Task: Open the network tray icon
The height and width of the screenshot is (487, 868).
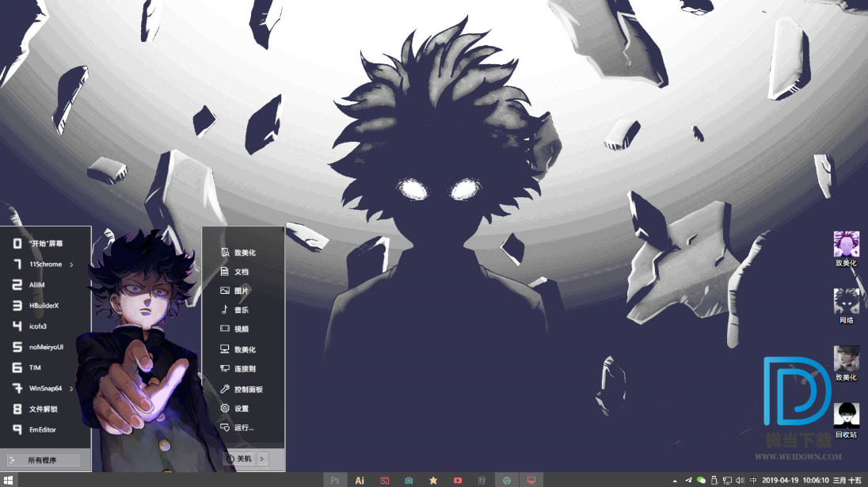Action: (727, 481)
